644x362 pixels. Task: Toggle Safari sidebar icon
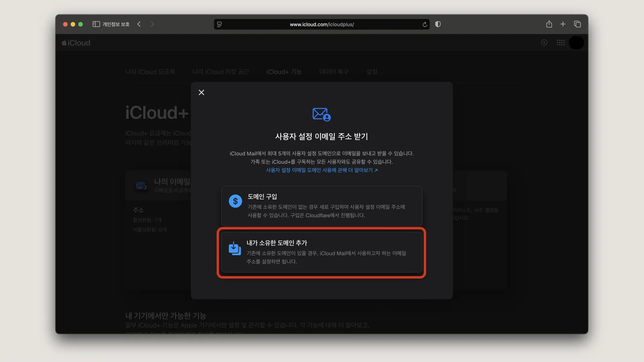[x=96, y=24]
